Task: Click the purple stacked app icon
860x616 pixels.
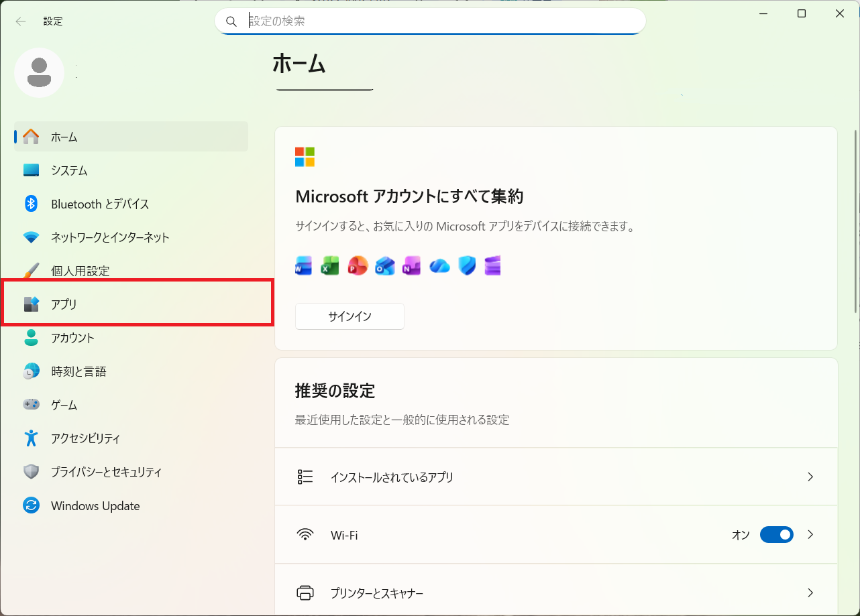Action: (493, 265)
